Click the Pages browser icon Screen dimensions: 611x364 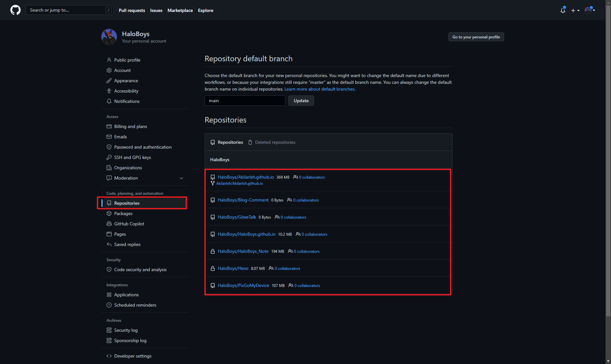point(109,234)
